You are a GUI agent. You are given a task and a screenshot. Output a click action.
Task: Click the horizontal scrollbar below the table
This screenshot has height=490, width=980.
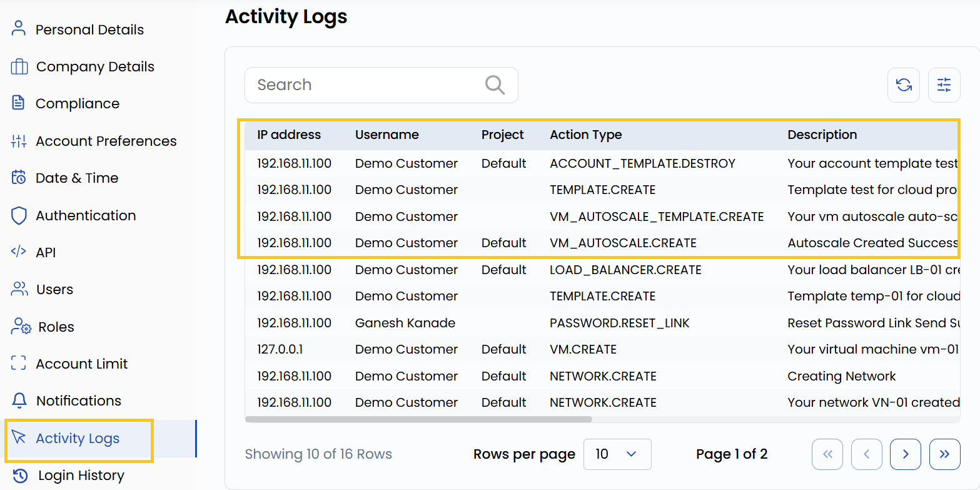point(419,421)
